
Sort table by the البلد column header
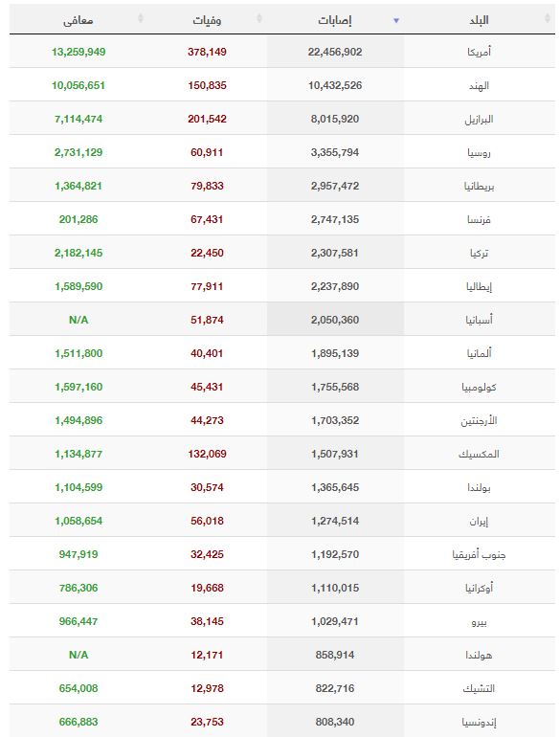480,20
